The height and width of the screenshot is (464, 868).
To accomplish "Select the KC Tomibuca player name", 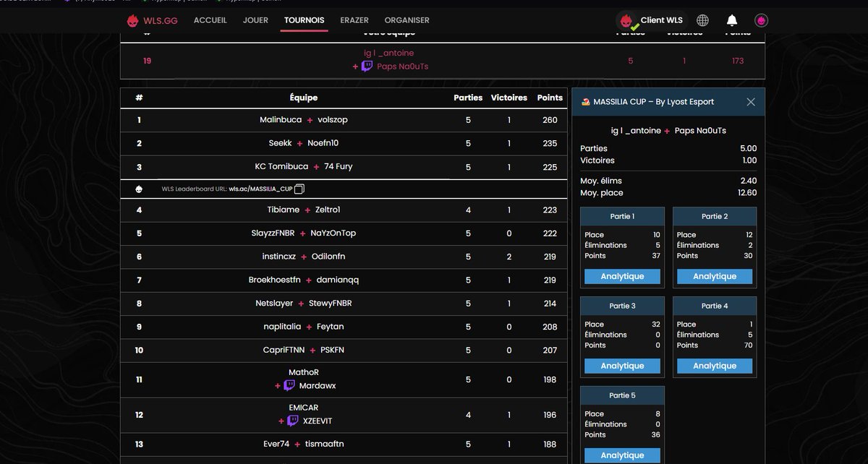I will pyautogui.click(x=281, y=167).
